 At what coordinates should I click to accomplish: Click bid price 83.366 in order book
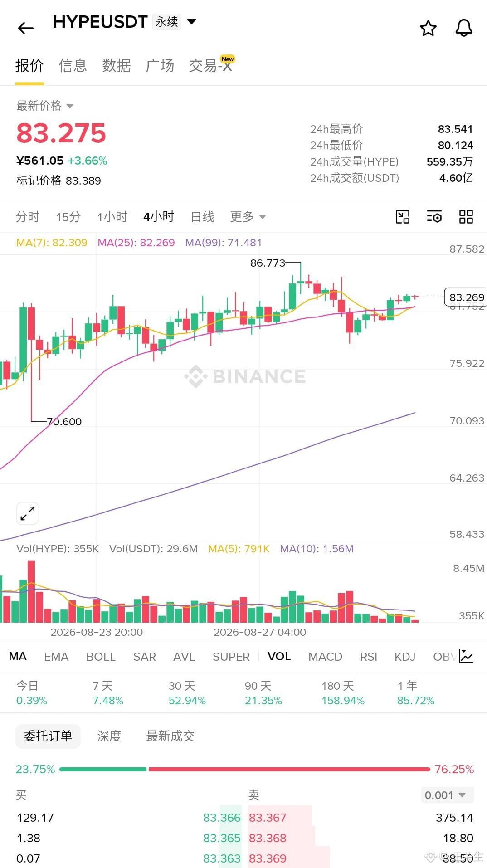(x=222, y=818)
